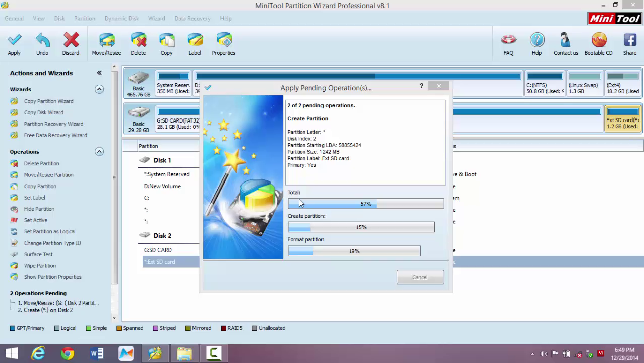The width and height of the screenshot is (644, 363).
Task: Launch Copy Partition Wizard
Action: [48, 101]
